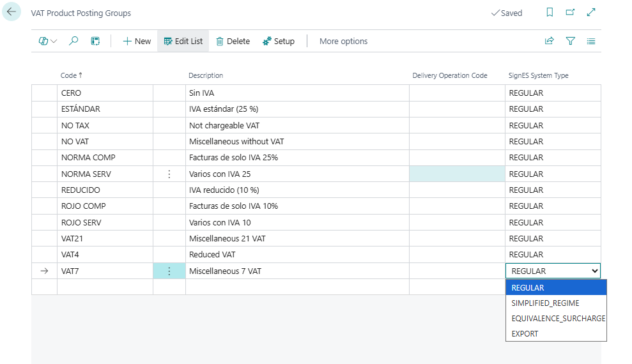The width and height of the screenshot is (632, 364).
Task: Click the analysis view icon beside search
Action: [95, 41]
